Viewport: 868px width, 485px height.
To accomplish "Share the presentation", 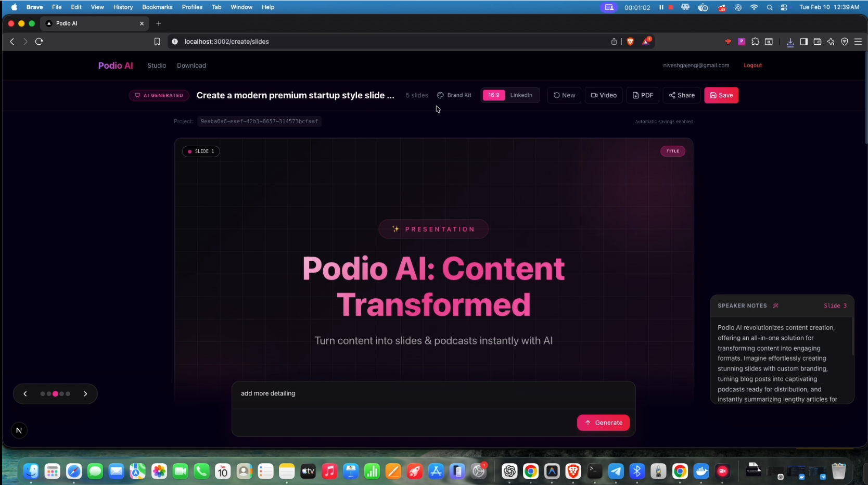I will (x=682, y=95).
